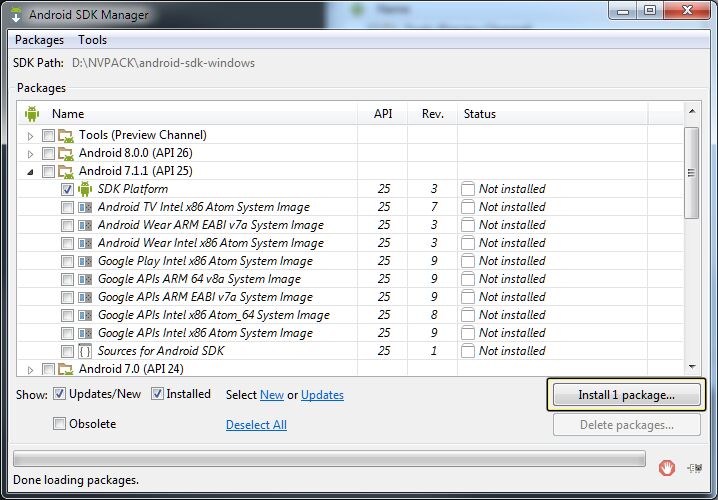Viewport: 718px width, 500px height.
Task: Click the Deselect All link
Action: point(256,425)
